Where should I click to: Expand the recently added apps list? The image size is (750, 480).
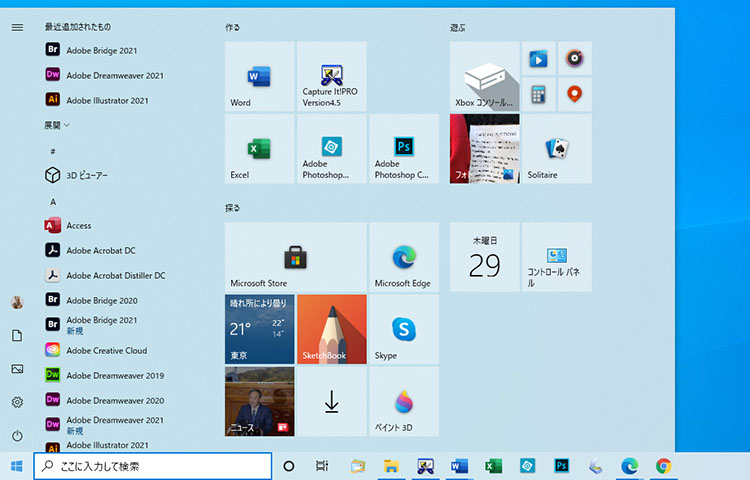[x=57, y=125]
